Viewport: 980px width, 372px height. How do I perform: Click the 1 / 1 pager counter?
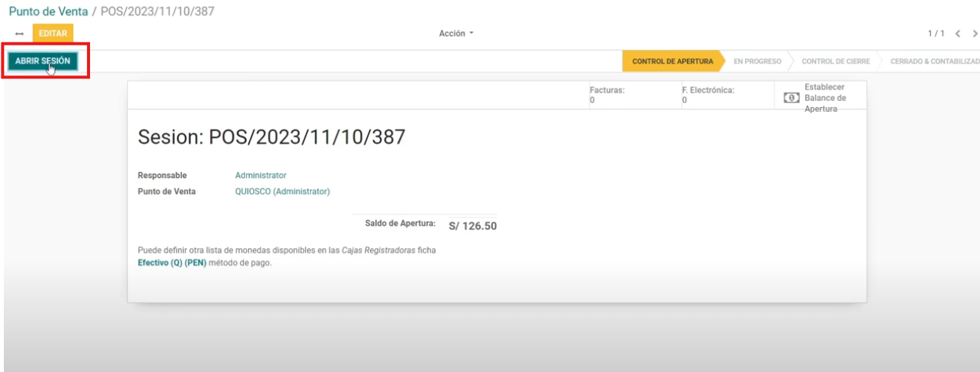point(935,34)
